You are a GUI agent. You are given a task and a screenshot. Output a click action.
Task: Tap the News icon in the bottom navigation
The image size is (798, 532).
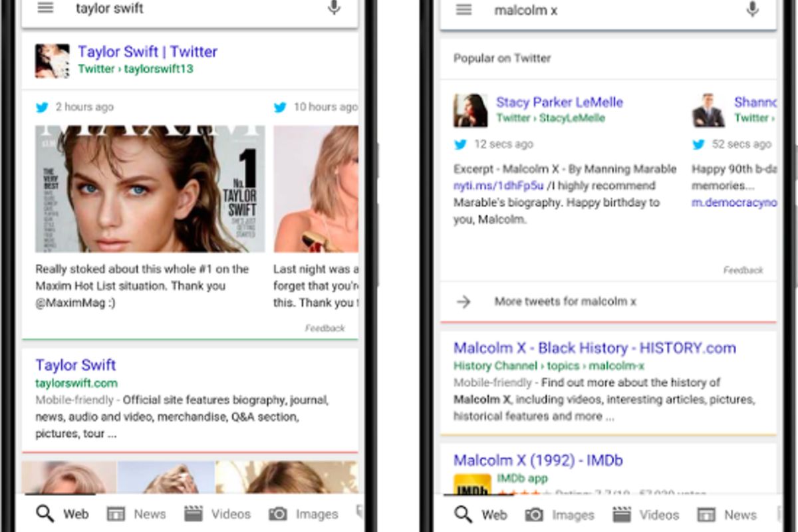(117, 513)
